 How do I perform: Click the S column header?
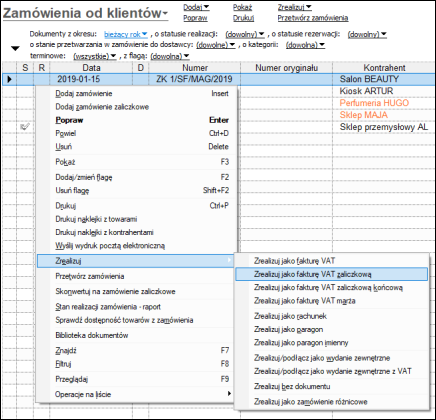coord(25,68)
